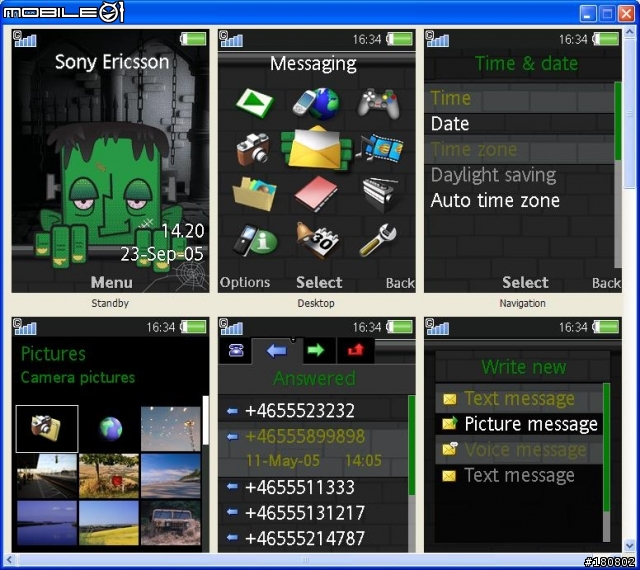Viewport: 640px width, 570px height.
Task: Switch to the telephone all-calls tab
Action: tap(236, 350)
